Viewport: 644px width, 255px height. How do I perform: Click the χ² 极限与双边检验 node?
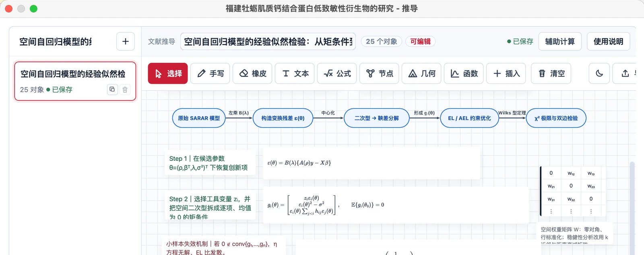pos(556,118)
